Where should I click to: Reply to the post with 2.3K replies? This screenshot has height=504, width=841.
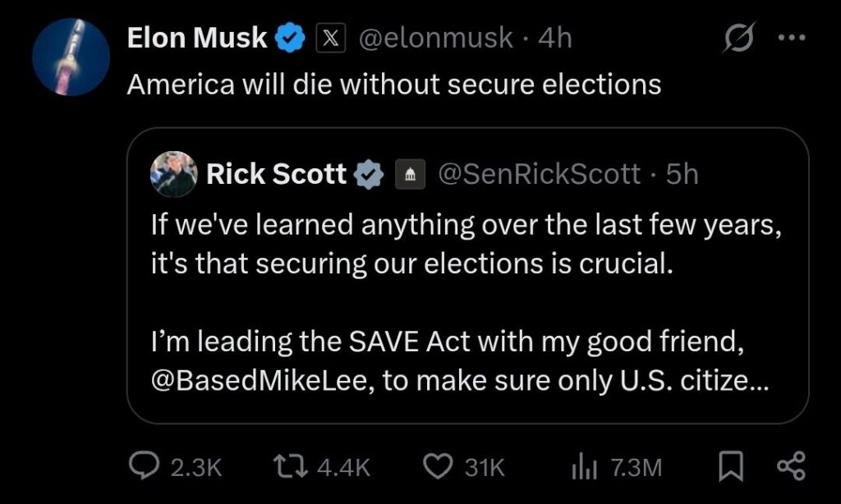click(177, 467)
